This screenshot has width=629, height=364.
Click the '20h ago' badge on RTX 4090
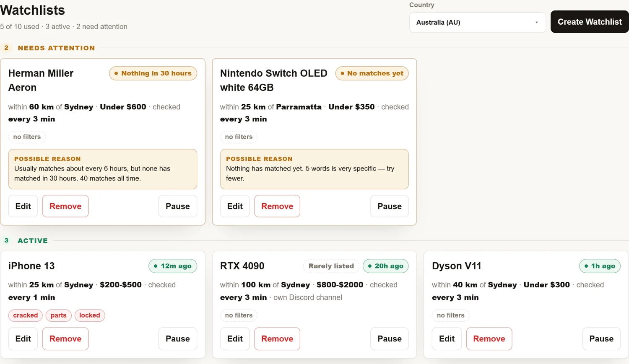(386, 266)
